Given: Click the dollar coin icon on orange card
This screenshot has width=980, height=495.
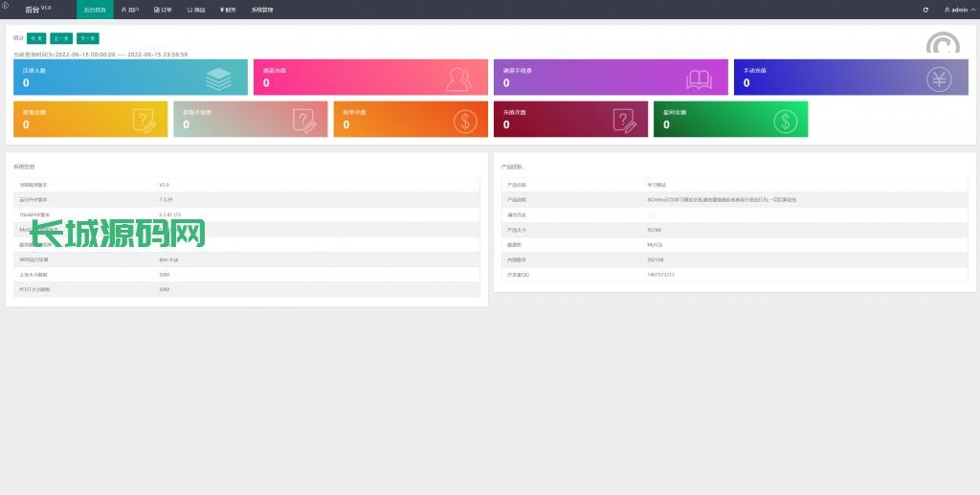Looking at the screenshot, I should (465, 121).
